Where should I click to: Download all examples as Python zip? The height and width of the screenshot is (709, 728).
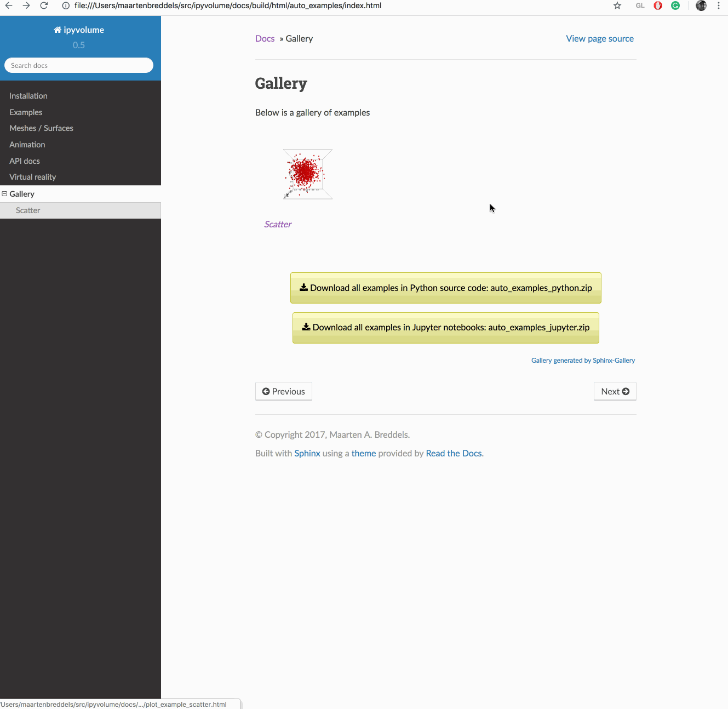(x=446, y=288)
